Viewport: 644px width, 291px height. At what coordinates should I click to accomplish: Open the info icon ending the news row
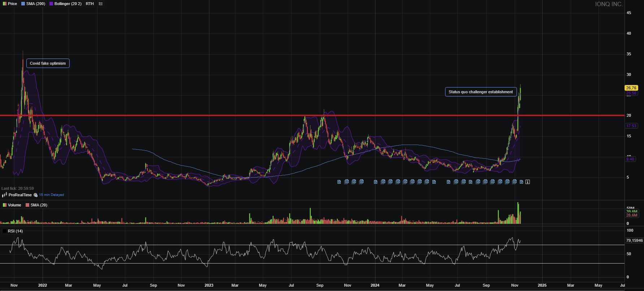[x=527, y=182]
